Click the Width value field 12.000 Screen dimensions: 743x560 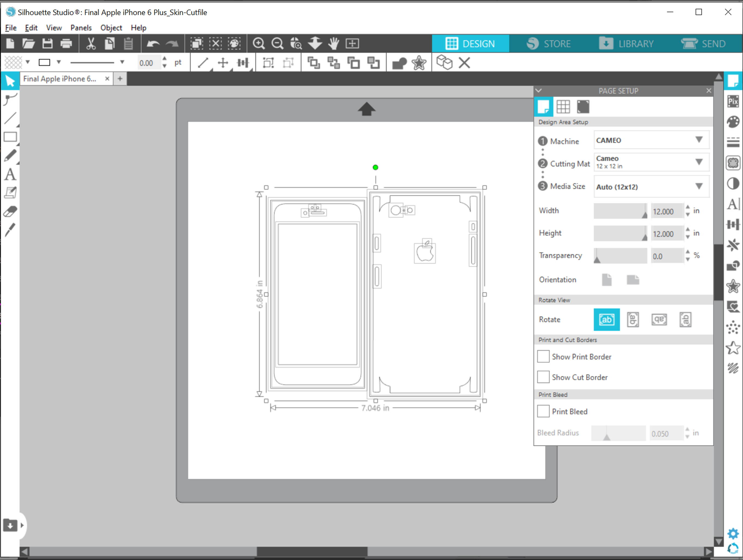(x=667, y=211)
